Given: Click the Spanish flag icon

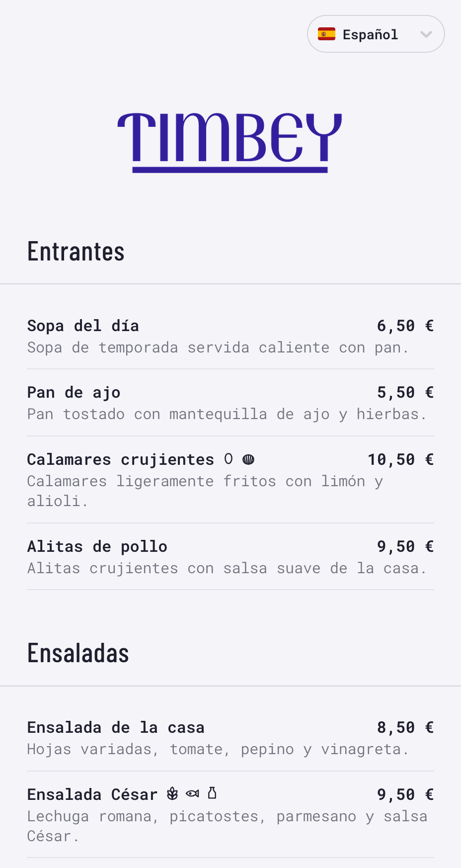Looking at the screenshot, I should click(326, 34).
